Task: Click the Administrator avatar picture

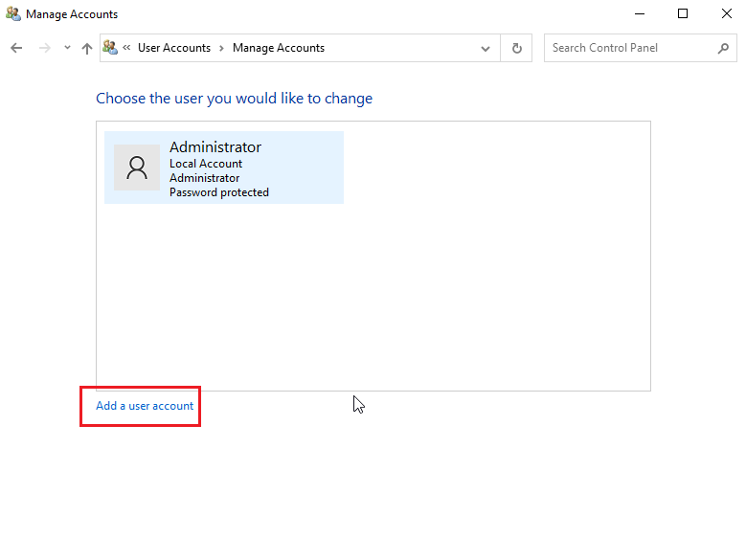Action: pos(137,168)
